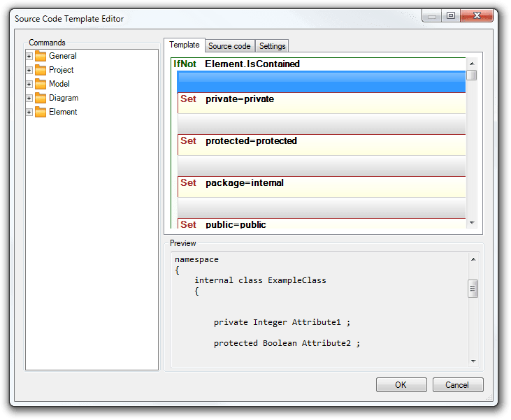
Task: Select the highlighted blue template row
Action: tap(322, 82)
